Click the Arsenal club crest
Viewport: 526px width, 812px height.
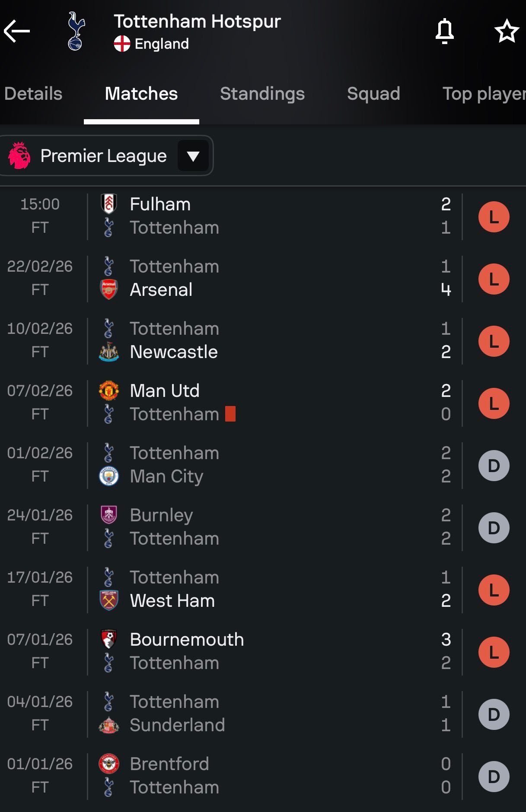point(109,289)
